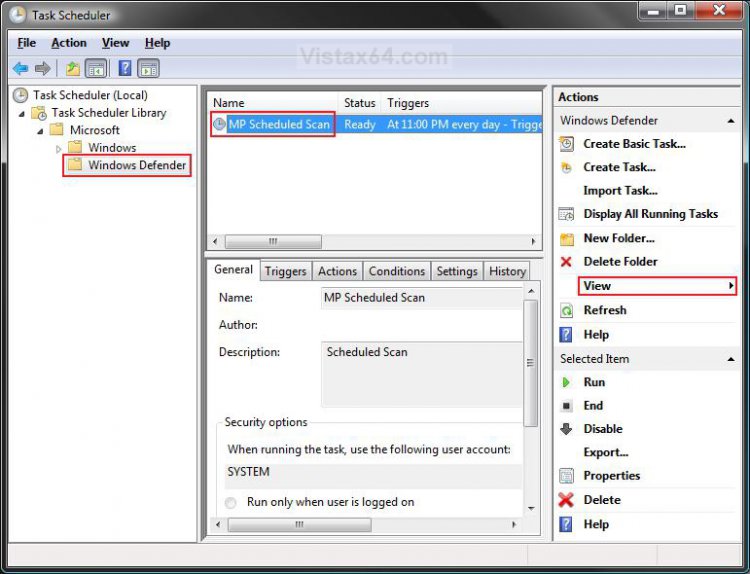Image resolution: width=750 pixels, height=574 pixels.
Task: Switch to the Triggers tab
Action: (x=286, y=271)
